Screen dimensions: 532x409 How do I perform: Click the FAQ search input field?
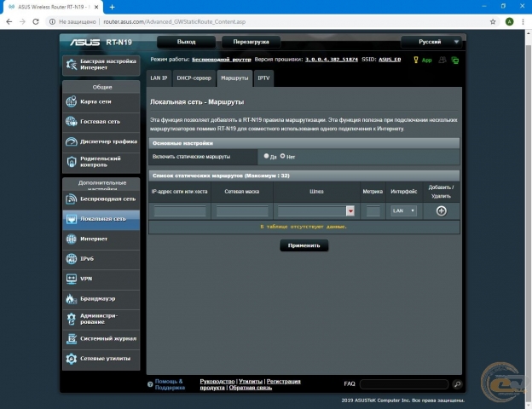tap(404, 384)
